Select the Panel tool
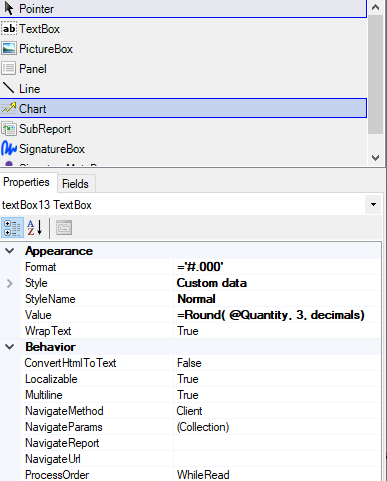The height and width of the screenshot is (481, 387). pos(183,69)
